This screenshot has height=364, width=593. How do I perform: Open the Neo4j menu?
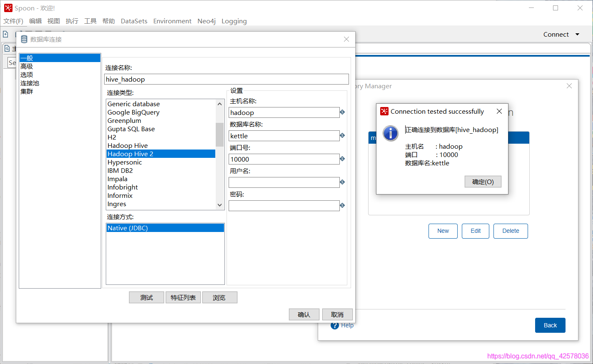(x=207, y=21)
